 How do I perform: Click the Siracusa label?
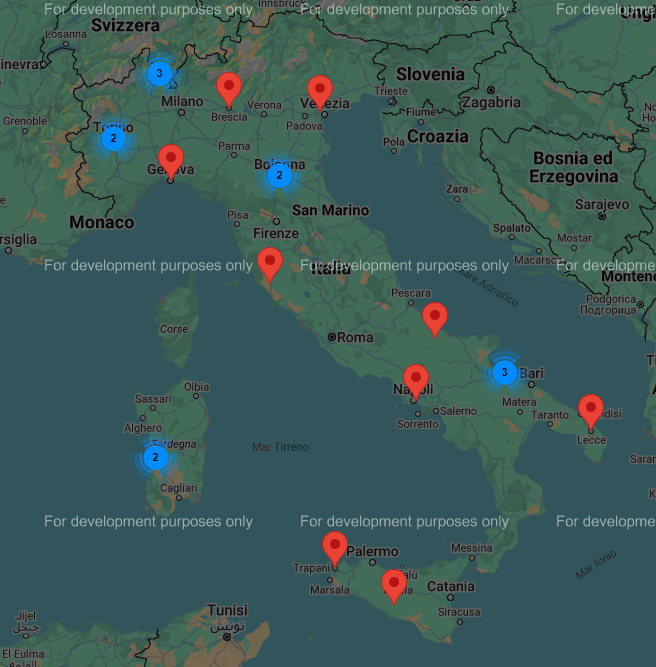[x=459, y=612]
